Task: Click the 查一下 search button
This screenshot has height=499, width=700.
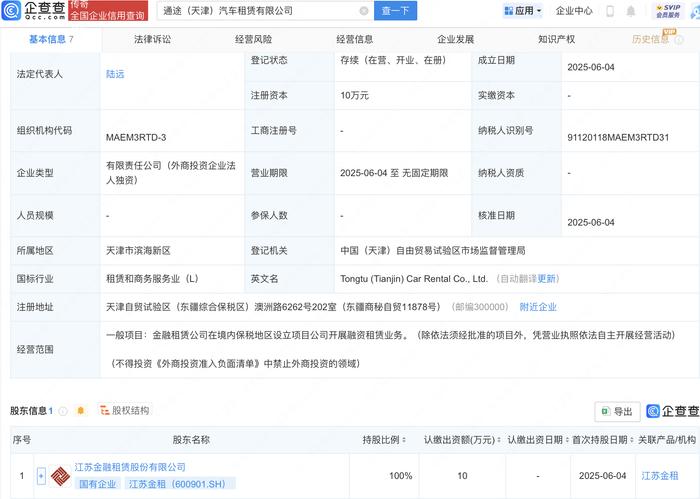Action: coord(395,11)
